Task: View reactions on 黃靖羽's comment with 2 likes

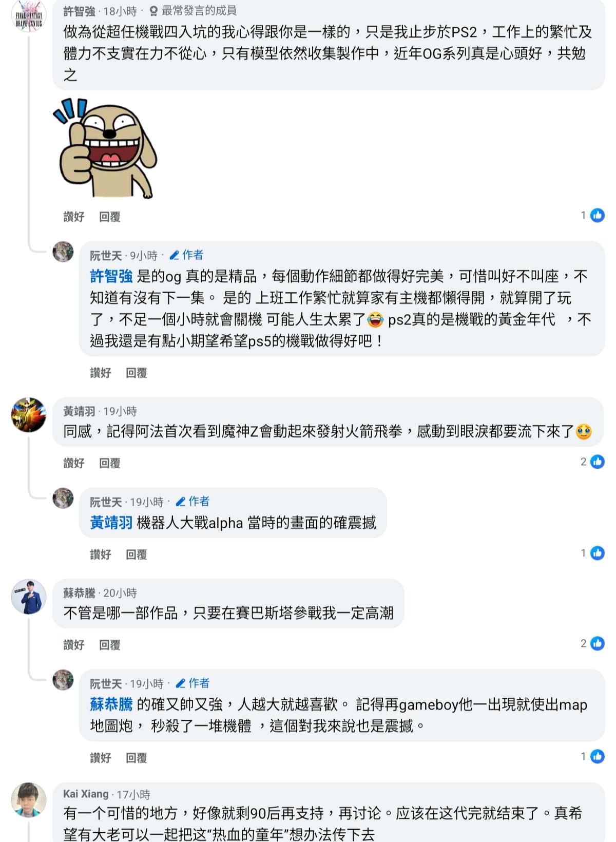Action: (592, 462)
